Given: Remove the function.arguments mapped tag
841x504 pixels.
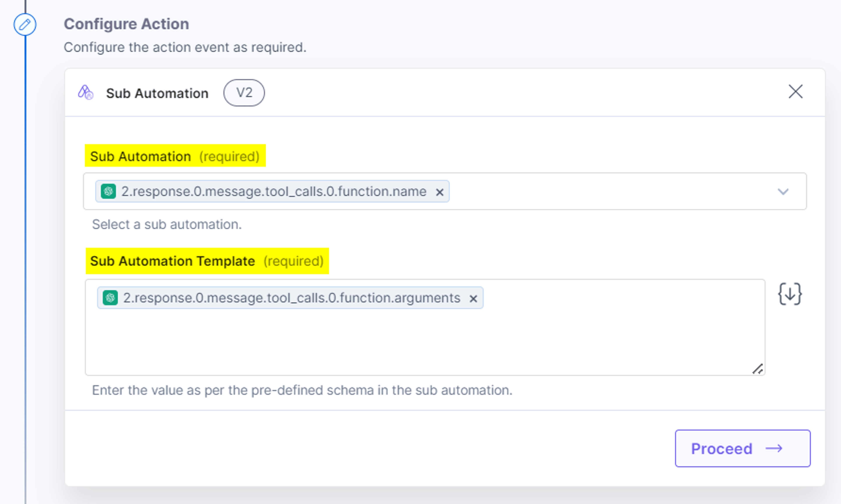Looking at the screenshot, I should tap(473, 299).
